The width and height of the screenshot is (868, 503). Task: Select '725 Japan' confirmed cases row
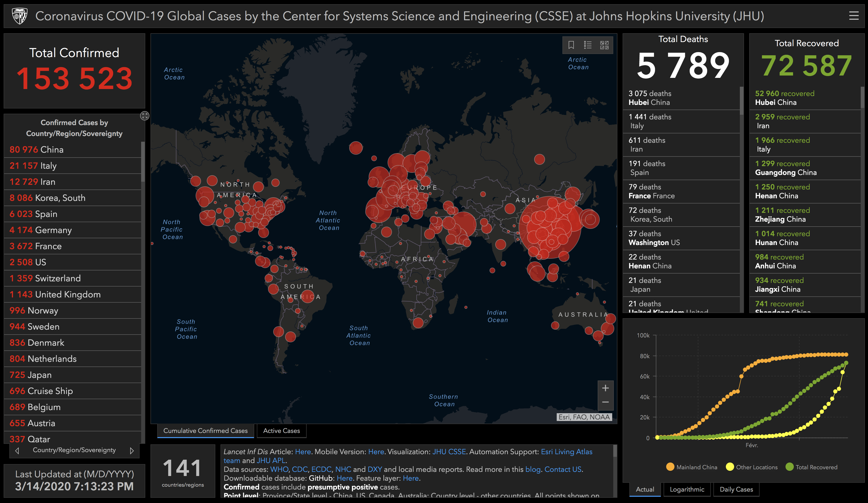coord(72,375)
